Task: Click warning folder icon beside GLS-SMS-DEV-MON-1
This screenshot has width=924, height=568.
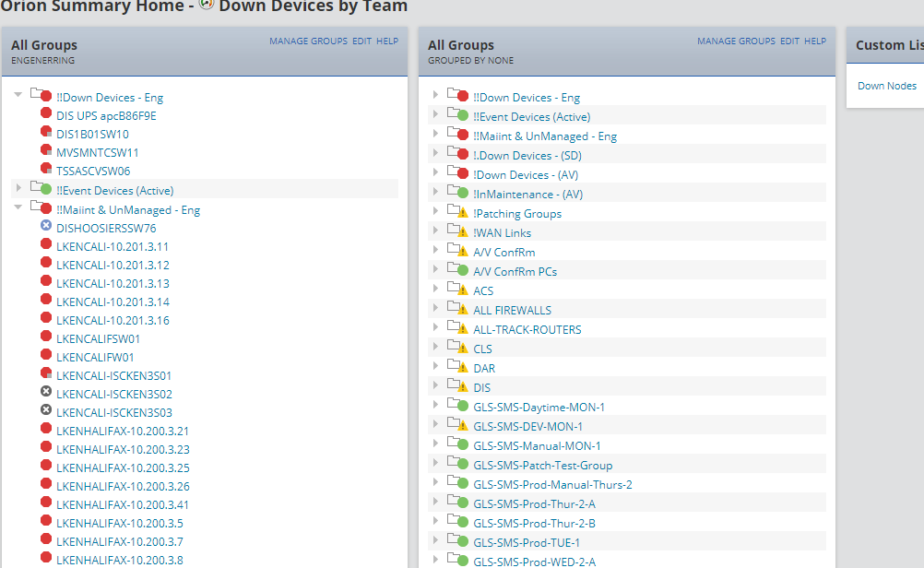Action: pos(458,423)
